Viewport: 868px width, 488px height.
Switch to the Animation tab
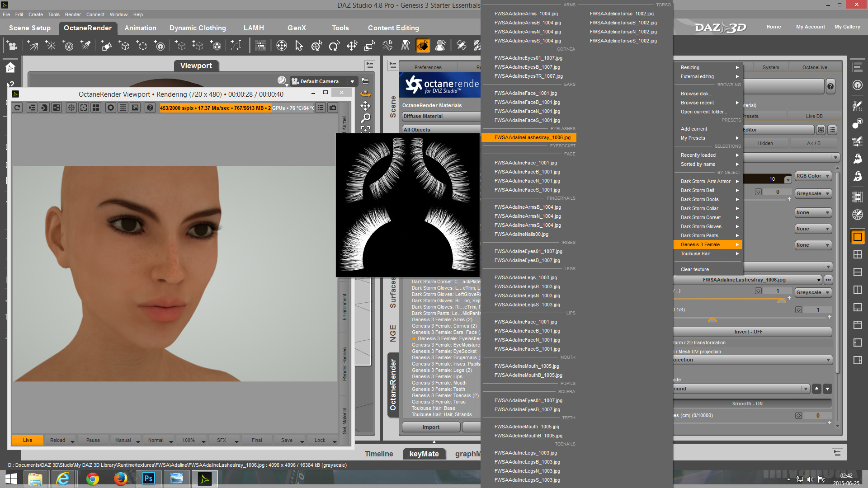click(x=140, y=28)
